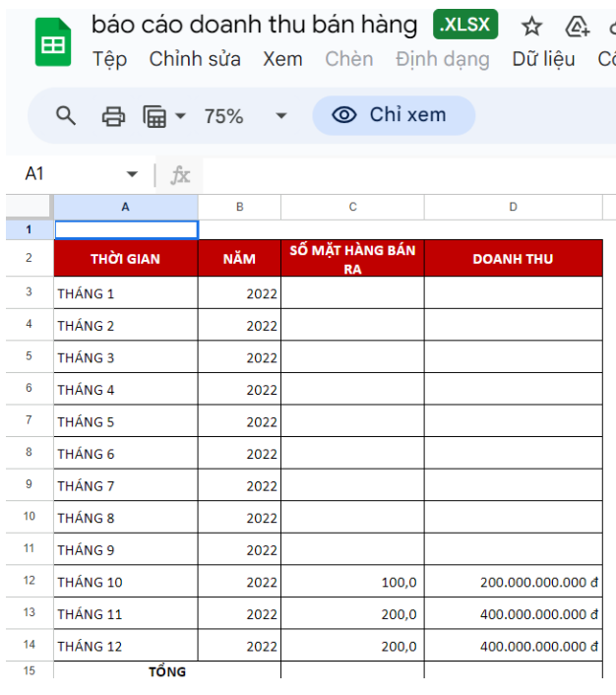Open the Chèn menu
The height and width of the screenshot is (695, 616).
click(348, 59)
